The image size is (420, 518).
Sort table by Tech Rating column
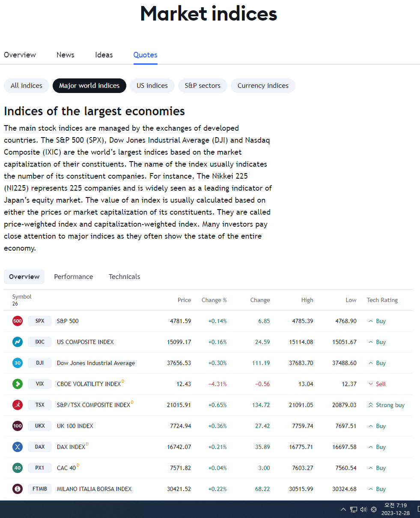tap(382, 300)
